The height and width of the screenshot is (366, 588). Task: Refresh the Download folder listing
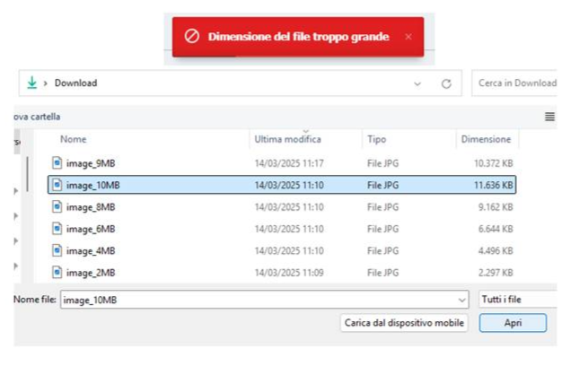tap(446, 83)
